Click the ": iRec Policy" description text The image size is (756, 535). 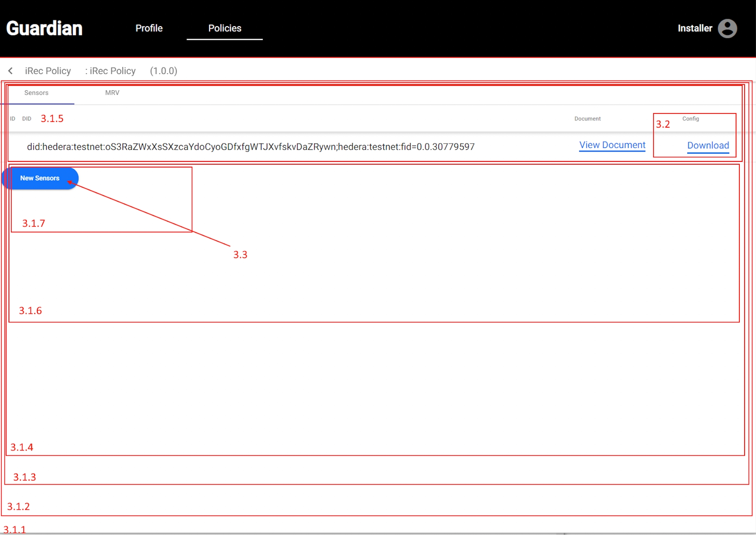point(110,71)
